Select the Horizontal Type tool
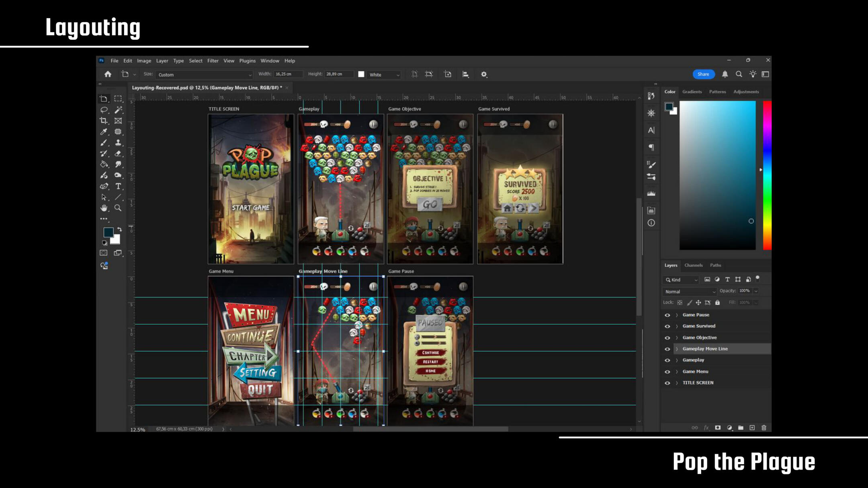This screenshot has height=488, width=868. (x=118, y=186)
